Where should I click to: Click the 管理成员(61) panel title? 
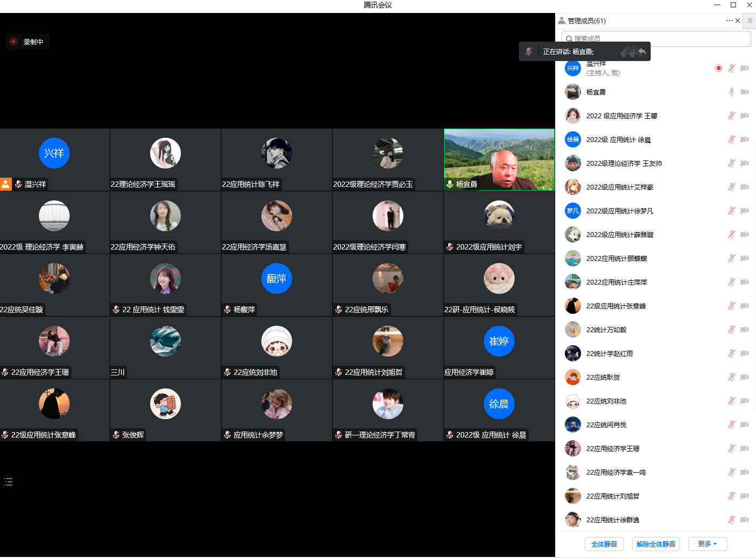[x=586, y=21]
